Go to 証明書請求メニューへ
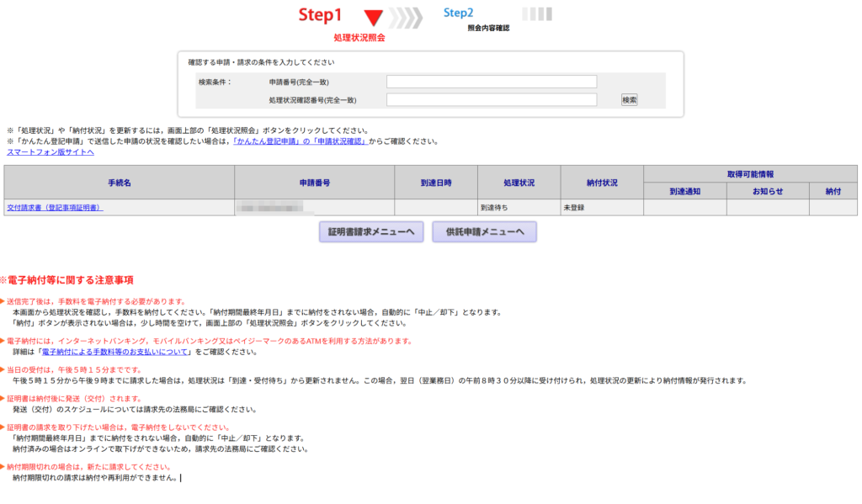The height and width of the screenshot is (504, 862). coord(371,232)
